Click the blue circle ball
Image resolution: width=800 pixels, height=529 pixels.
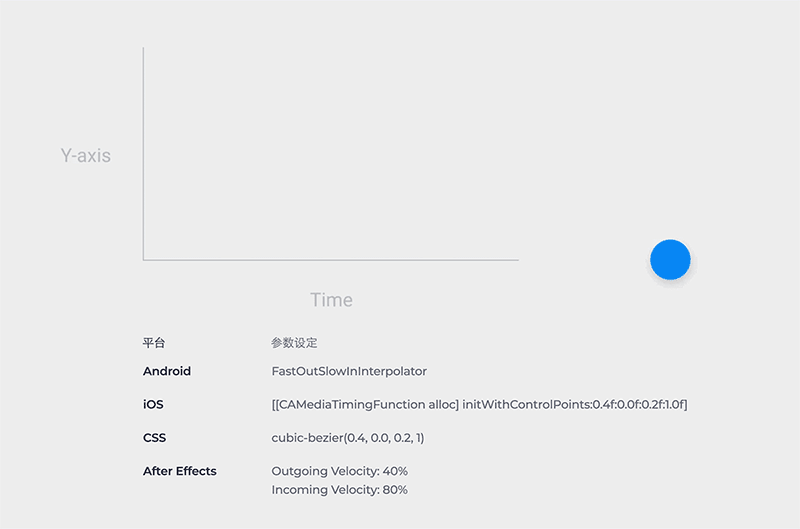click(670, 260)
